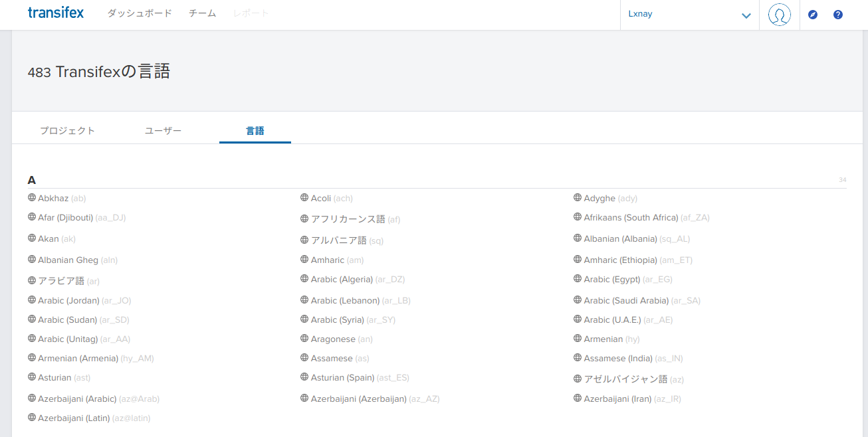Open the user profile avatar icon

pos(779,15)
